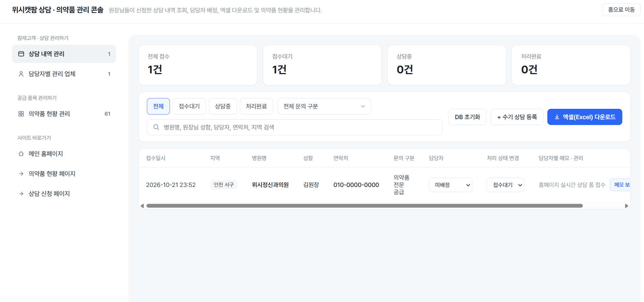Open the 미배정 담당자 dropdown
This screenshot has height=302, width=644.
(x=451, y=185)
